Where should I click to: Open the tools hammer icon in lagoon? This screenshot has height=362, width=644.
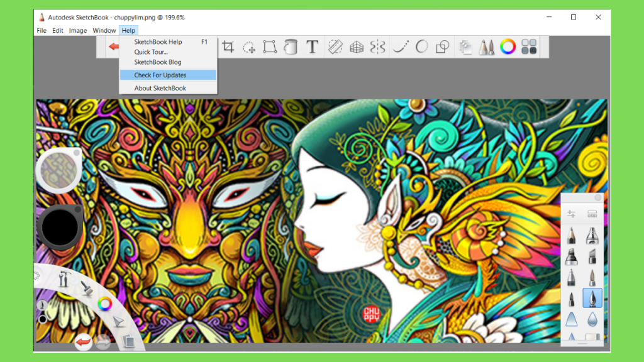64,278
